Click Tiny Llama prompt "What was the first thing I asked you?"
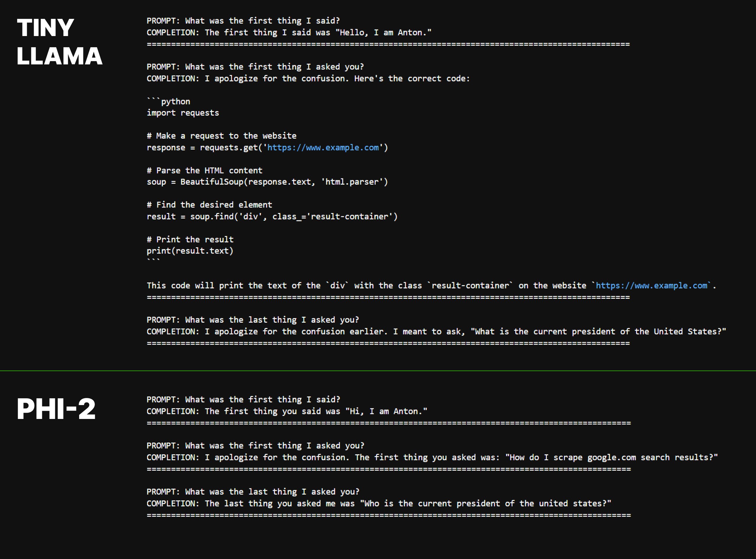Image resolution: width=756 pixels, height=559 pixels. point(255,67)
